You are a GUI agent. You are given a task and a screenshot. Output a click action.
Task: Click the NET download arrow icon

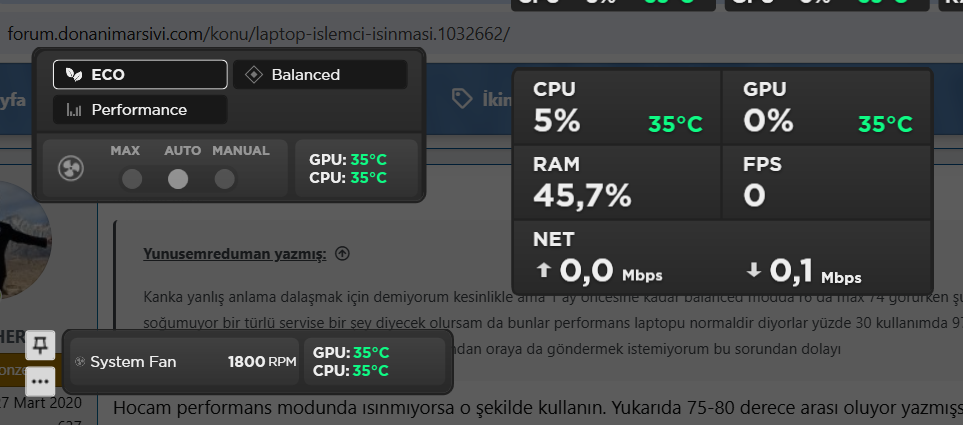click(754, 269)
